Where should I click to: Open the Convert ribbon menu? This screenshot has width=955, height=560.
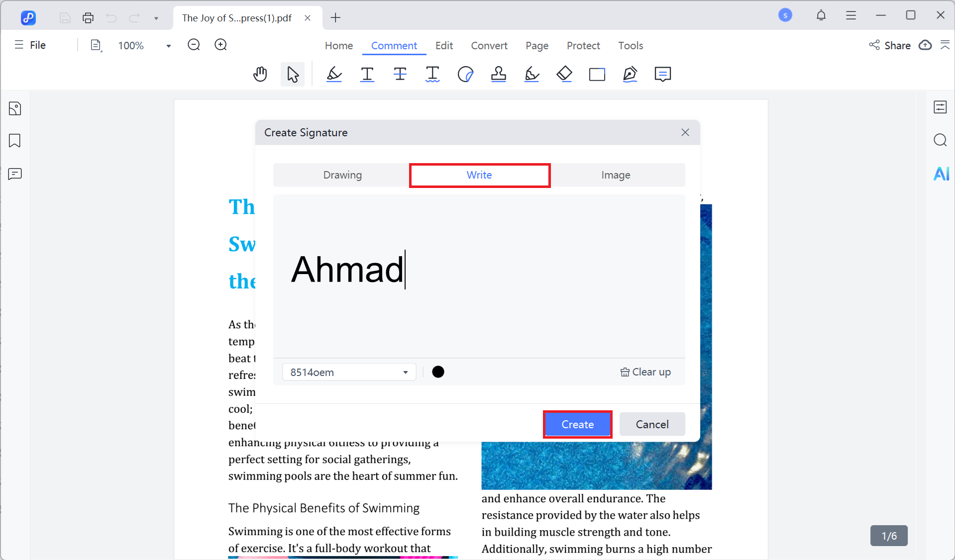pos(489,45)
